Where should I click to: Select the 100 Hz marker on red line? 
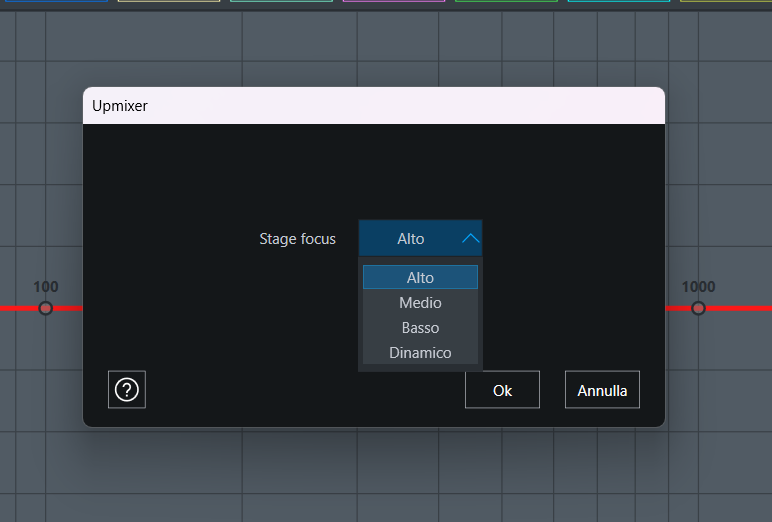tap(46, 308)
